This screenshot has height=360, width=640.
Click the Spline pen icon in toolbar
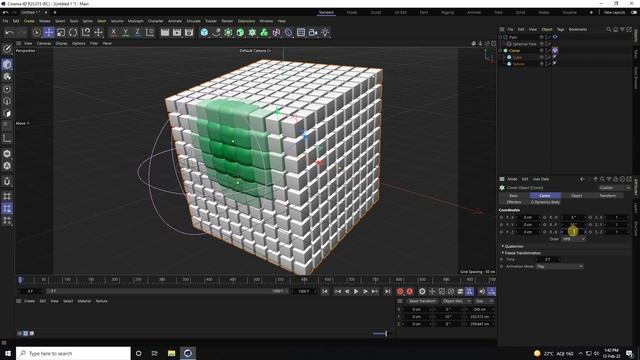[216, 32]
